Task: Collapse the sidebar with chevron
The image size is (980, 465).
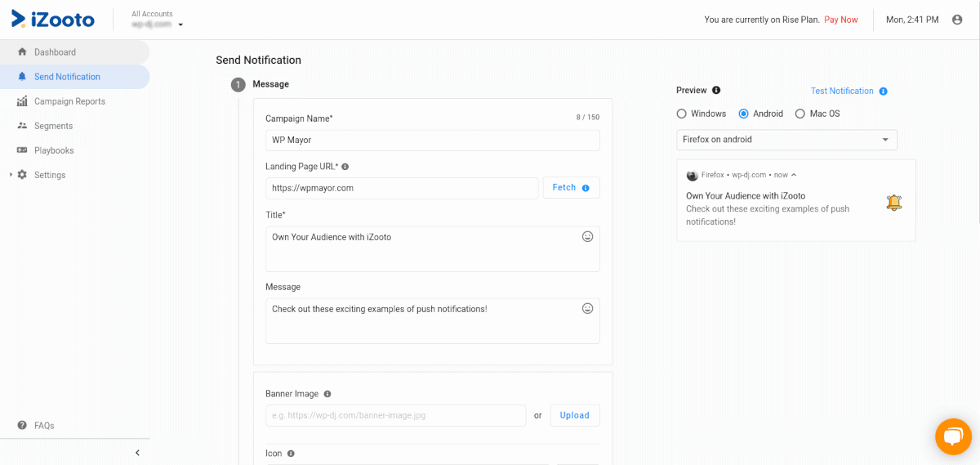Action: pos(137,452)
